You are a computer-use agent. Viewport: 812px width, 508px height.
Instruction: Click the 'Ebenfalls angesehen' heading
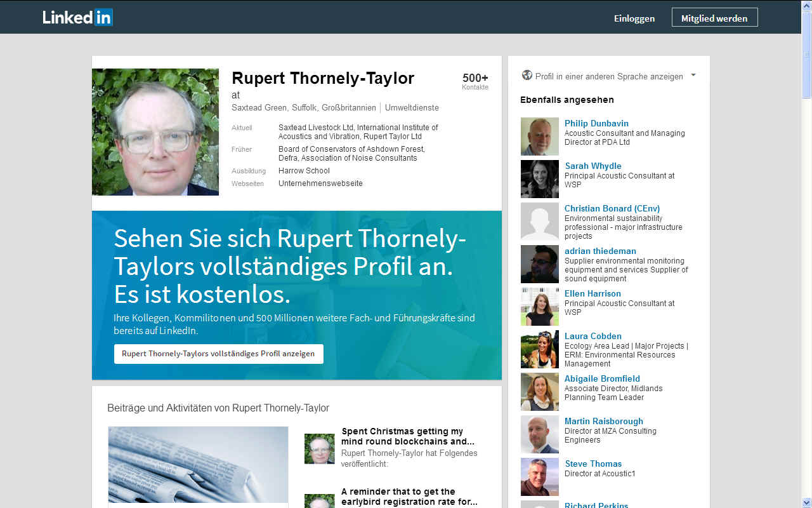(567, 100)
